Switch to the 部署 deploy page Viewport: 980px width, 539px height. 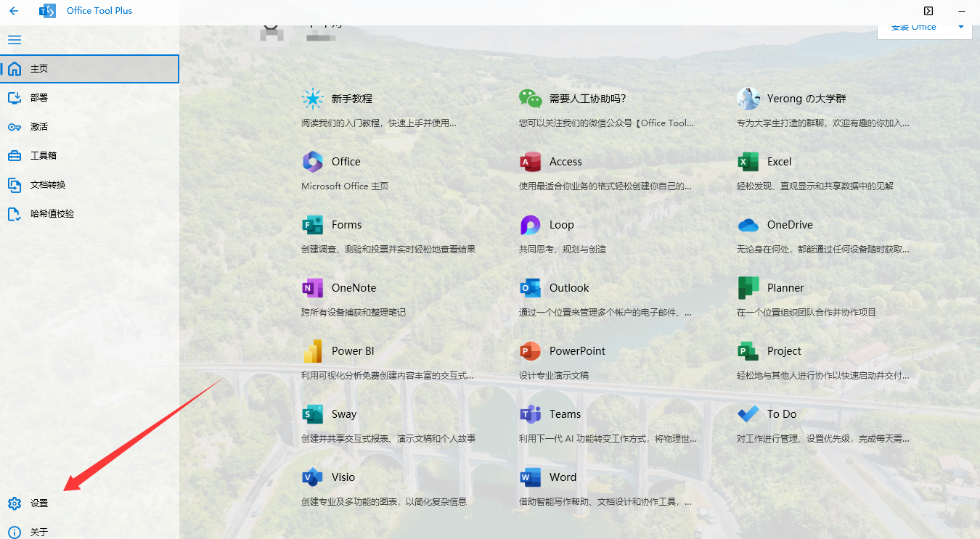click(x=90, y=98)
